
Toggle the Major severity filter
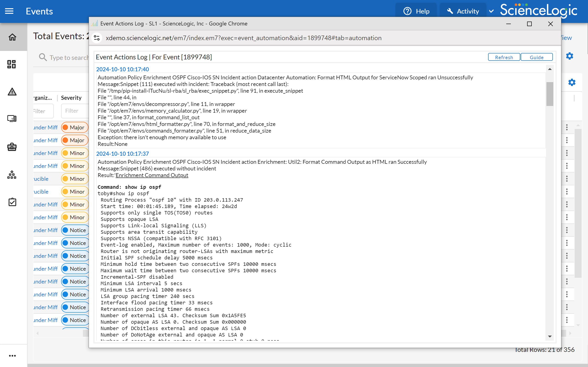(x=74, y=127)
